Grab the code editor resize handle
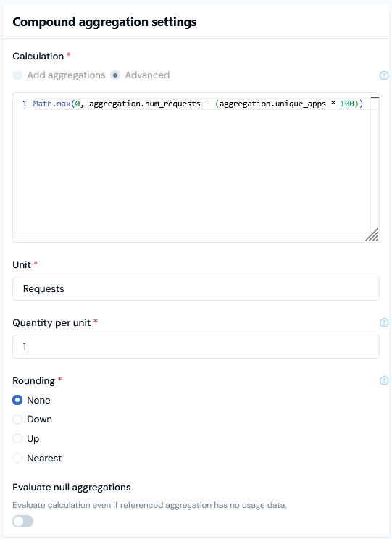392x539 pixels. pyautogui.click(x=372, y=235)
